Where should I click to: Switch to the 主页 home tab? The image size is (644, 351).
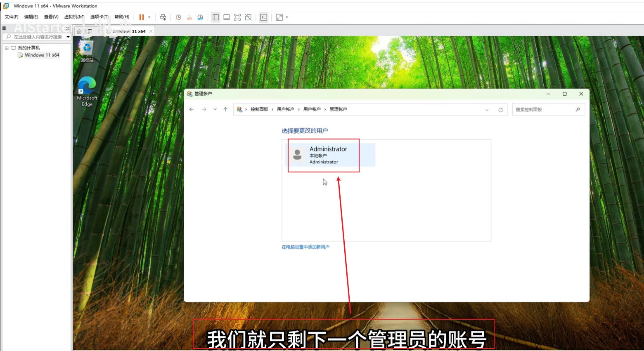coord(84,31)
